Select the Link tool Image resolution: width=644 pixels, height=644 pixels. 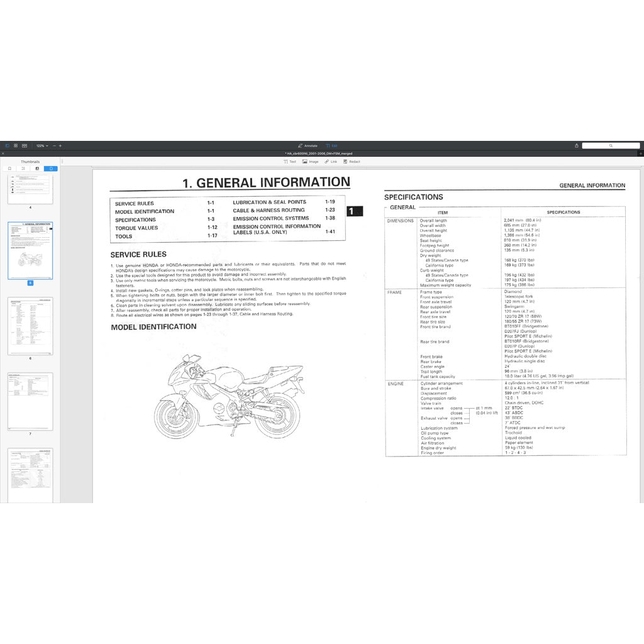click(x=331, y=162)
